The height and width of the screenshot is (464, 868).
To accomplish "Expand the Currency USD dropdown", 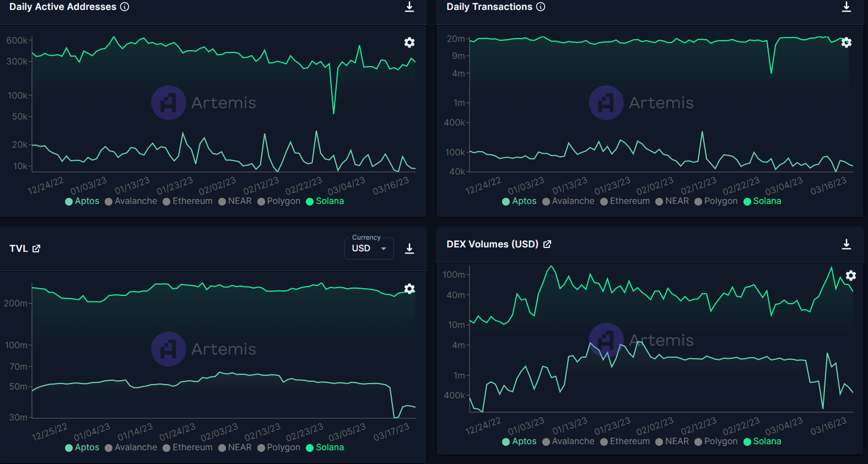I will tap(369, 249).
